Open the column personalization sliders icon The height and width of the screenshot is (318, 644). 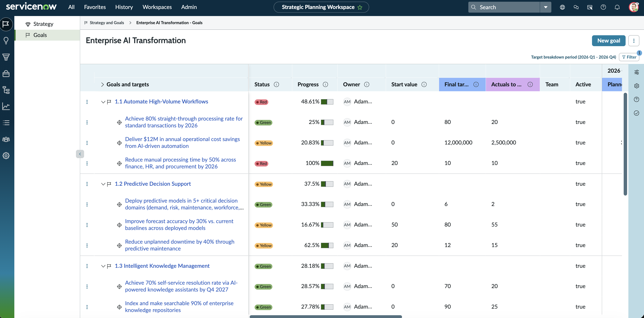637,72
